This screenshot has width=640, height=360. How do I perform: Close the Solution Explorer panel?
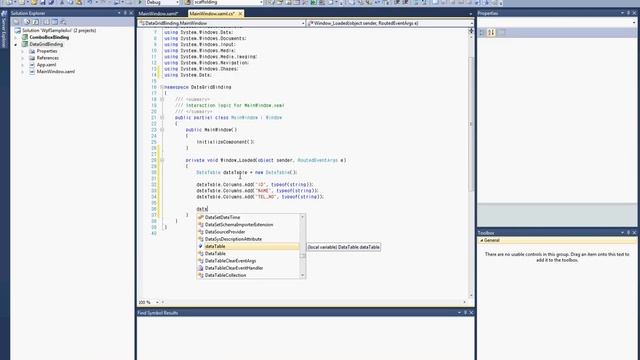click(x=131, y=13)
